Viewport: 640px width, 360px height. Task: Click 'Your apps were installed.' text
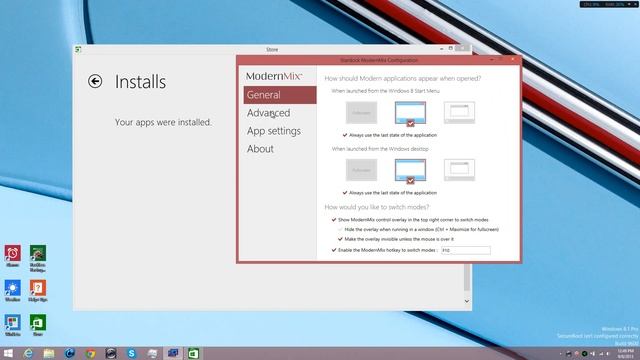[163, 122]
